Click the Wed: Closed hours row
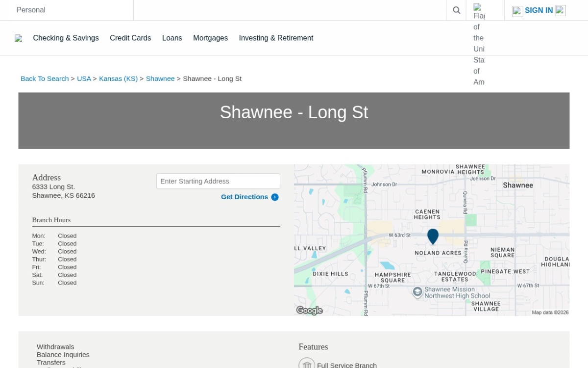Viewport: 588px width, 368px height. click(54, 252)
